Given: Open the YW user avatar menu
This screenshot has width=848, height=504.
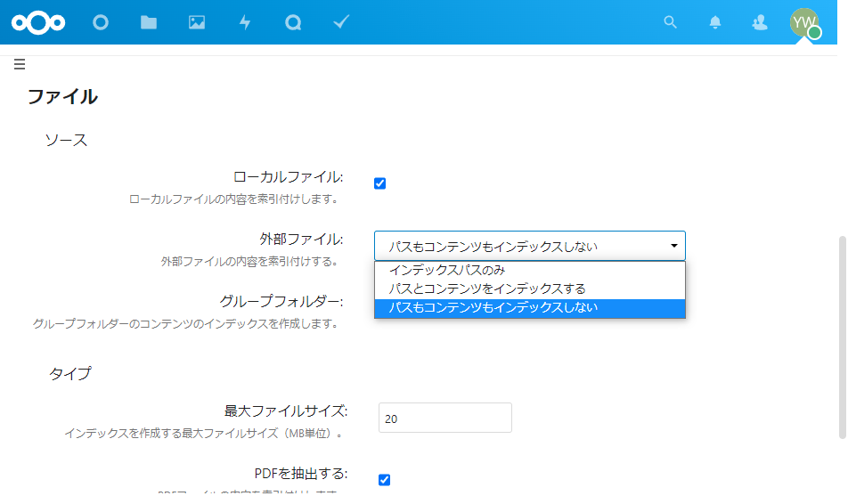Looking at the screenshot, I should coord(804,23).
